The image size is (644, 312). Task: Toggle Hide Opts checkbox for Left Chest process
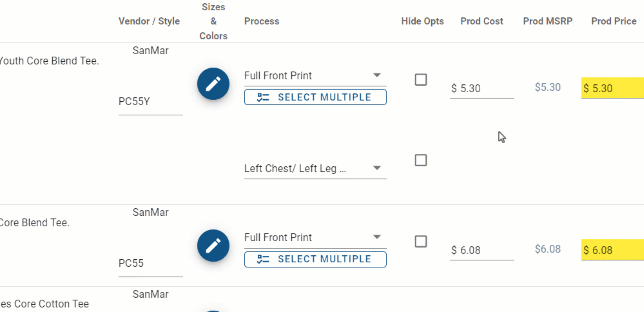coord(421,160)
